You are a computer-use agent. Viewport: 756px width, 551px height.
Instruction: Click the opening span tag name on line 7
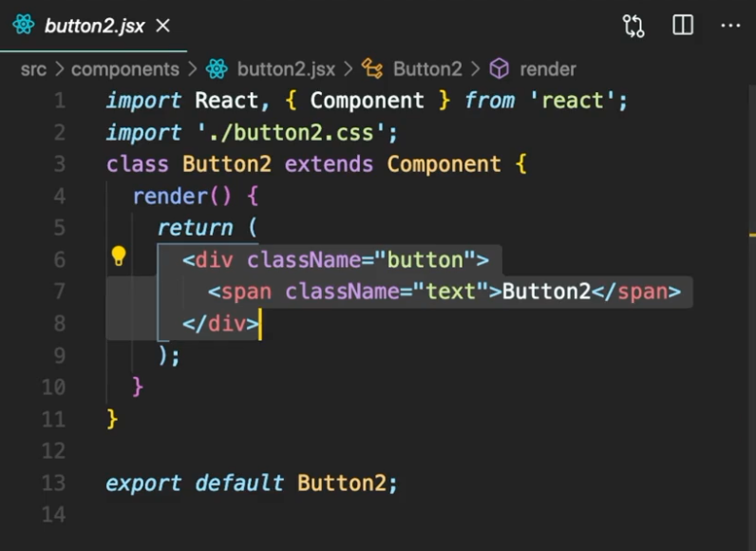pos(246,292)
